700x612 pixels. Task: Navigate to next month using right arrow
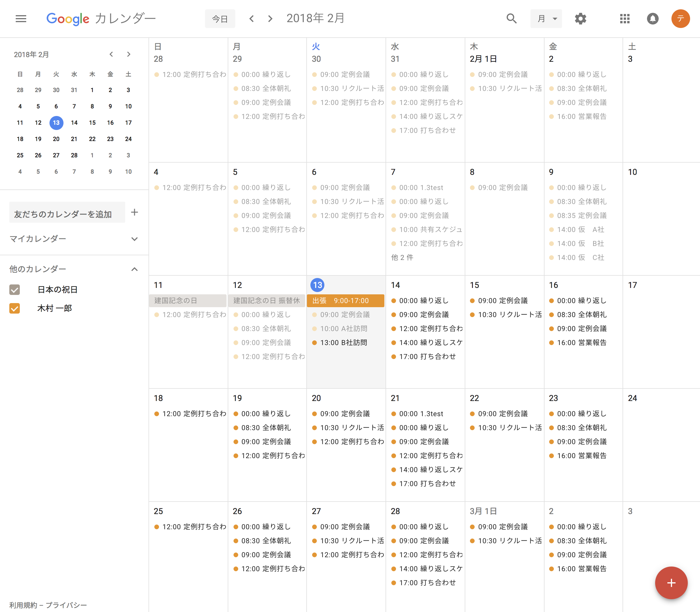269,18
